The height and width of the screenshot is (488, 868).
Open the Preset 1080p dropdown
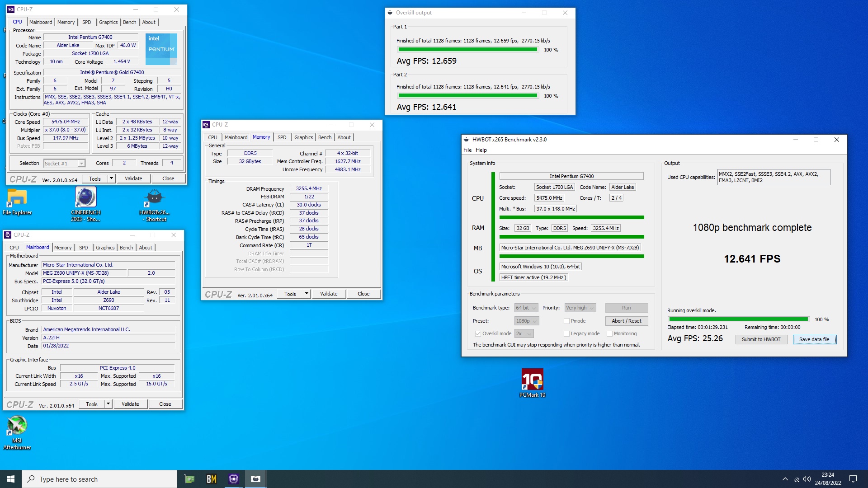click(x=526, y=321)
